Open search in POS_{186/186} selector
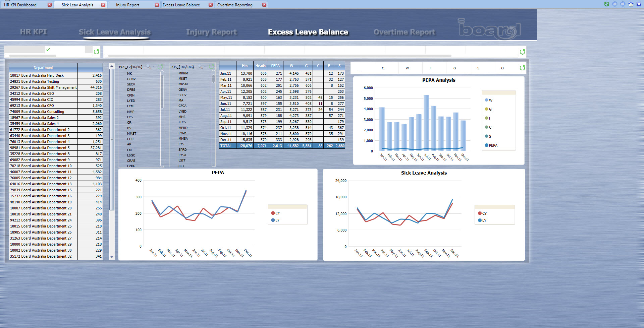644x328 pixels. tap(200, 67)
